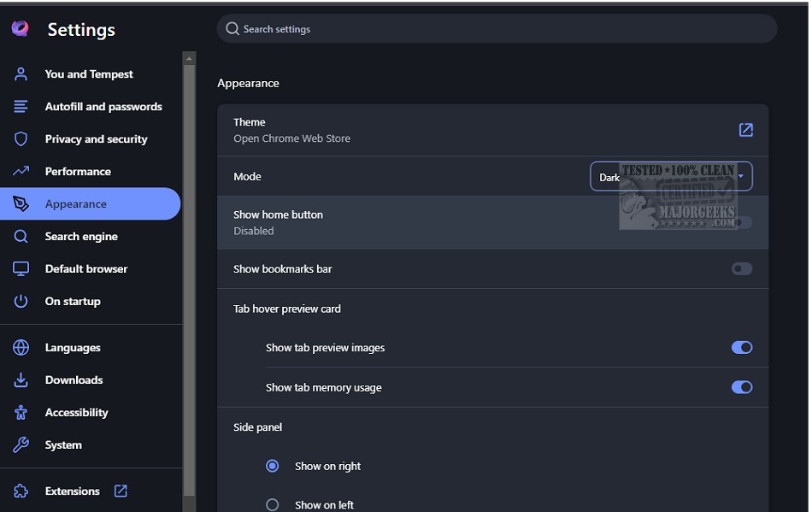Click the Extensions puzzle piece icon
This screenshot has height=512, width=812.
tap(21, 491)
